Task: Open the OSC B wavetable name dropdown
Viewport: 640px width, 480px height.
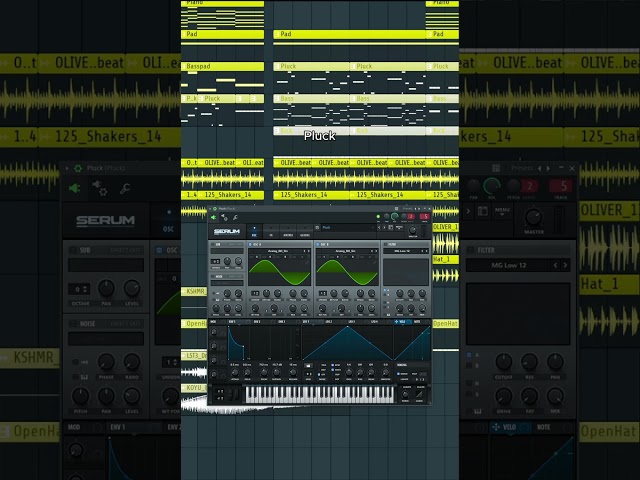Action: point(345,251)
